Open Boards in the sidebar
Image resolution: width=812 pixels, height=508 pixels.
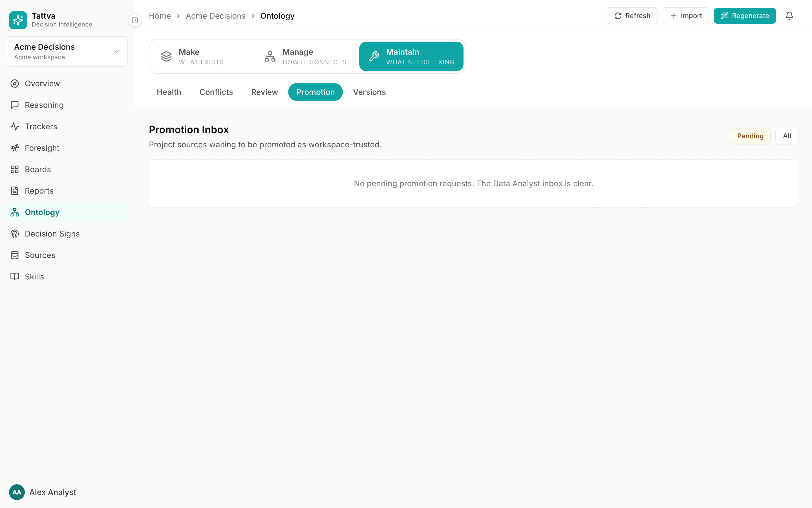click(67, 169)
